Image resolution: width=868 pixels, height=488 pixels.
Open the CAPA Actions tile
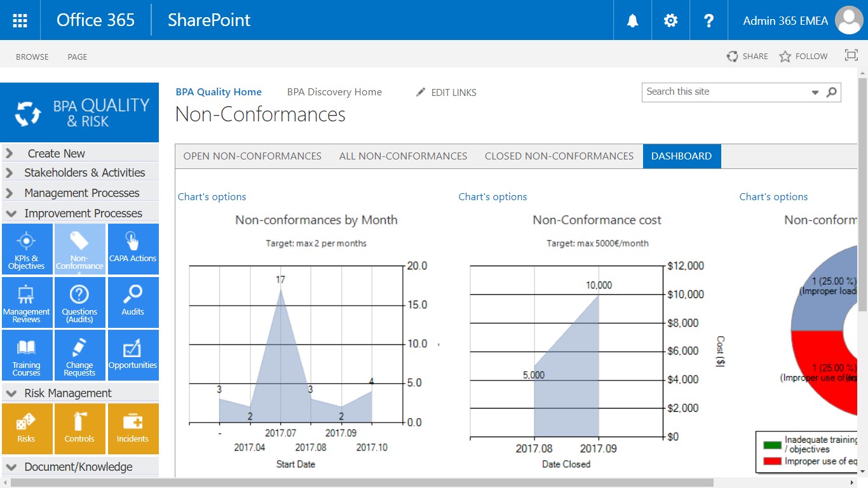point(133,249)
